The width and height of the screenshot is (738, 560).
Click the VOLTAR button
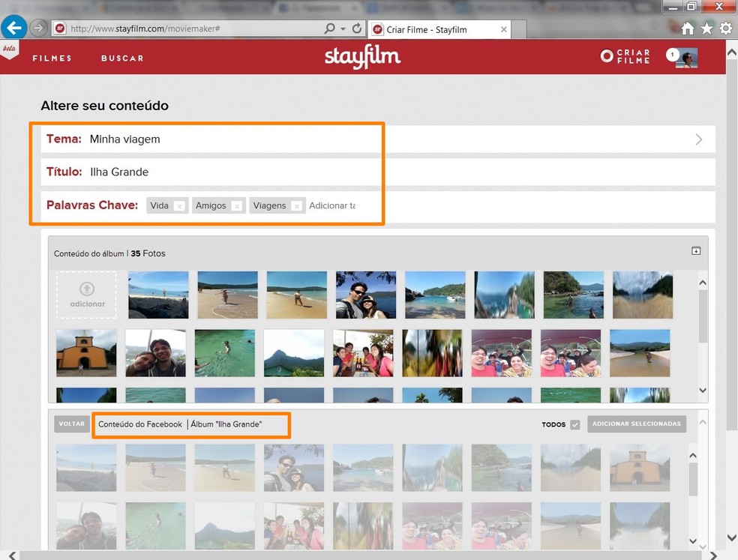click(x=71, y=424)
